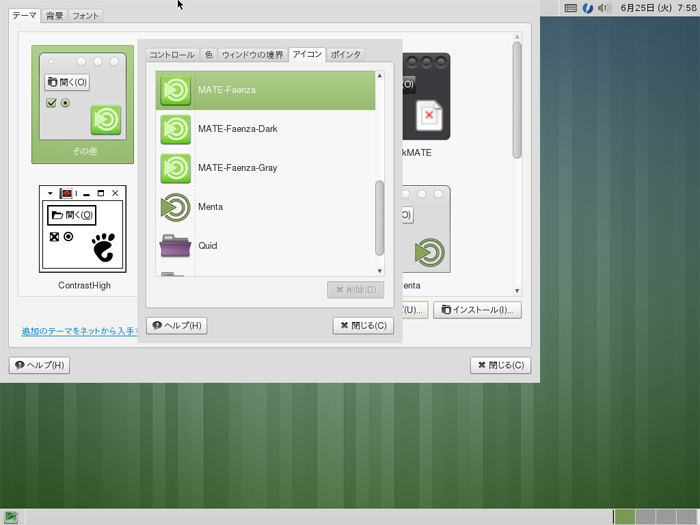
Task: Click the インストール(I)... button
Action: pos(477,310)
